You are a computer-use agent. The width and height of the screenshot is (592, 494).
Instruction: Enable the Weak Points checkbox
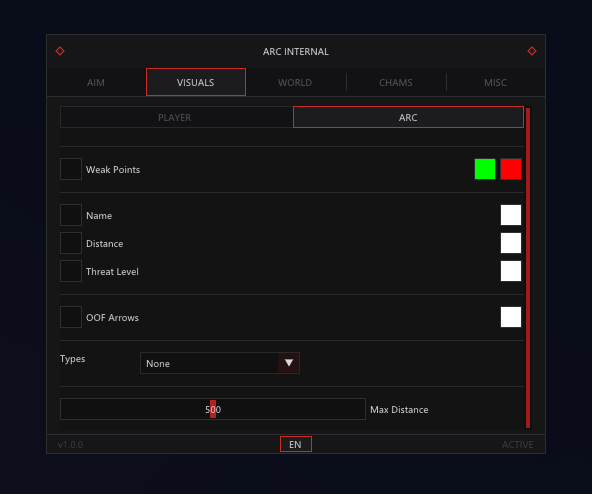click(x=71, y=169)
